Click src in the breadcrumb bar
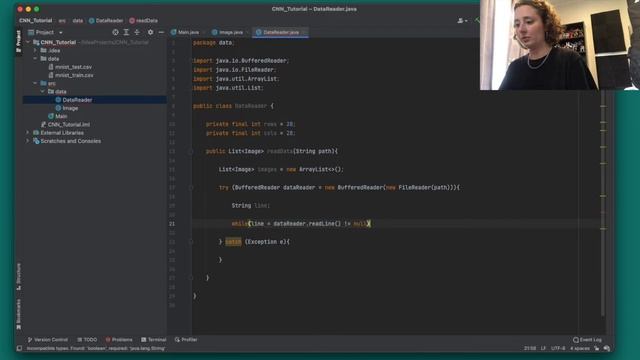Viewport: 640px width, 360px height. (62, 20)
